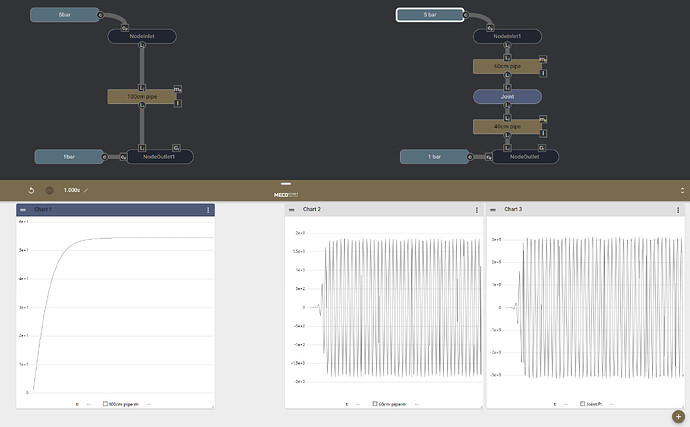The height and width of the screenshot is (427, 690).
Task: Edit simulation time with the pencil icon
Action: pos(86,190)
